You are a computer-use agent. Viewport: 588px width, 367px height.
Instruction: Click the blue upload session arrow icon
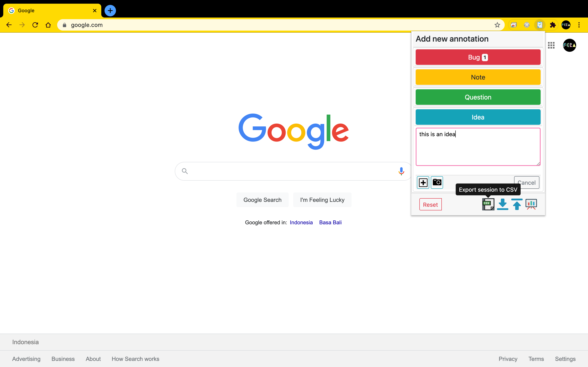(517, 204)
